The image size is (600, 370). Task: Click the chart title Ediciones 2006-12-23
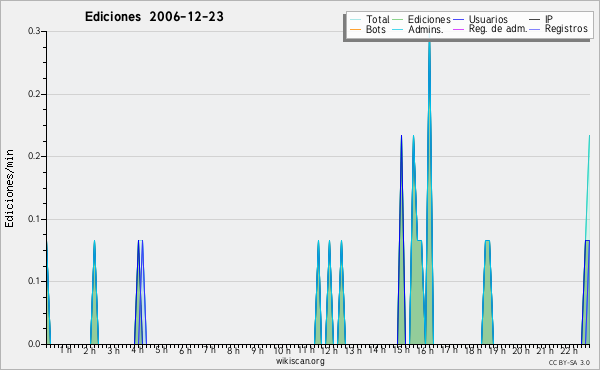pos(154,17)
